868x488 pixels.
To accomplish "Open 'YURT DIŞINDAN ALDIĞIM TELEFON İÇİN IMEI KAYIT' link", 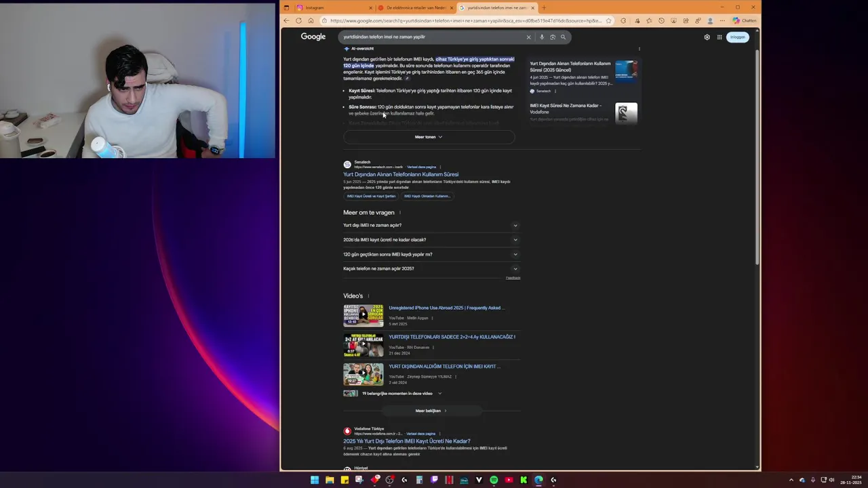I will (444, 366).
